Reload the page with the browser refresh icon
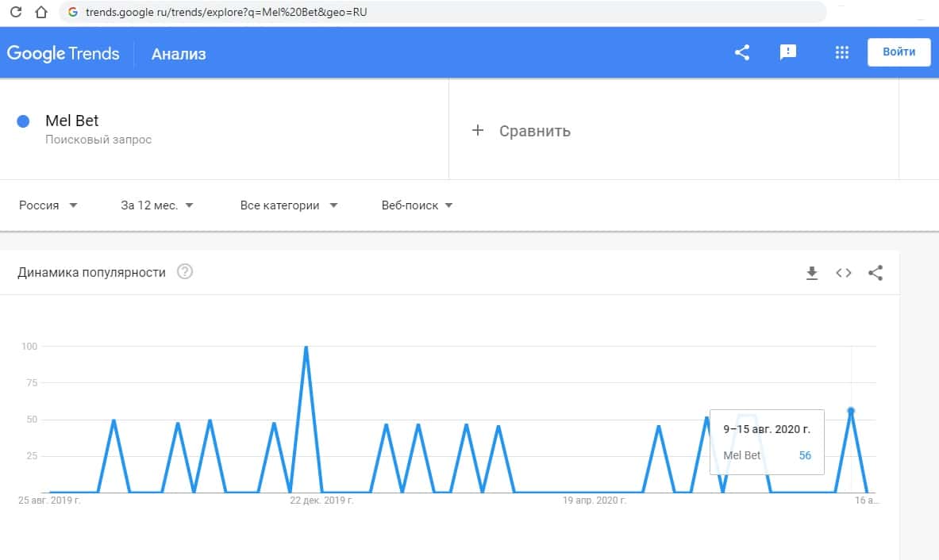 pyautogui.click(x=15, y=13)
